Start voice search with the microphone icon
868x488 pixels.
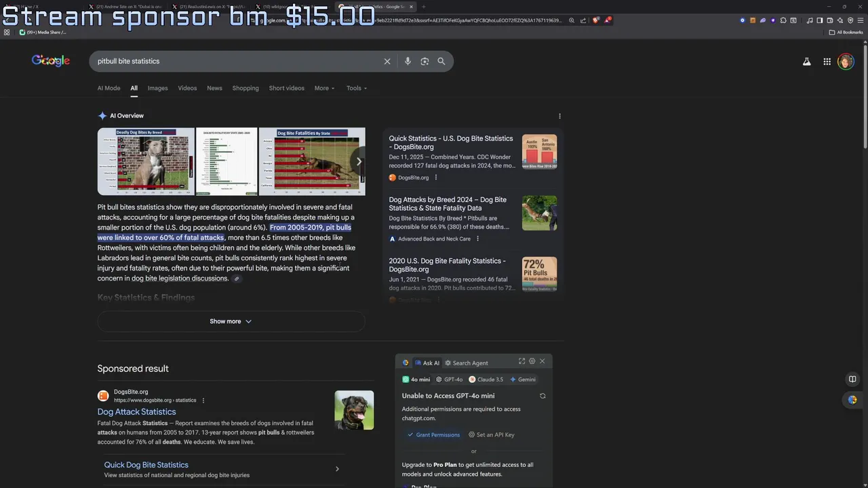pos(408,61)
